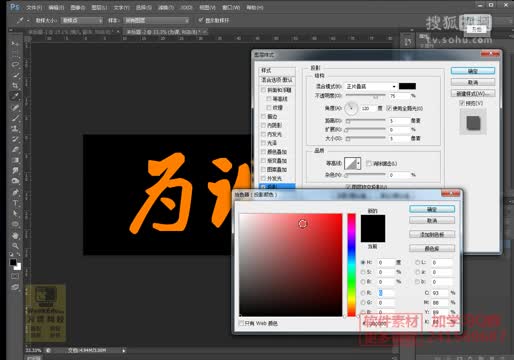
Task: Select the Horizontal Type tool
Action: point(15,203)
